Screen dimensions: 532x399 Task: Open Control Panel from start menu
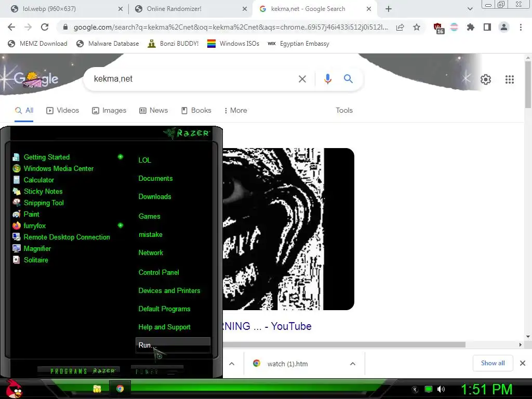coord(158,272)
